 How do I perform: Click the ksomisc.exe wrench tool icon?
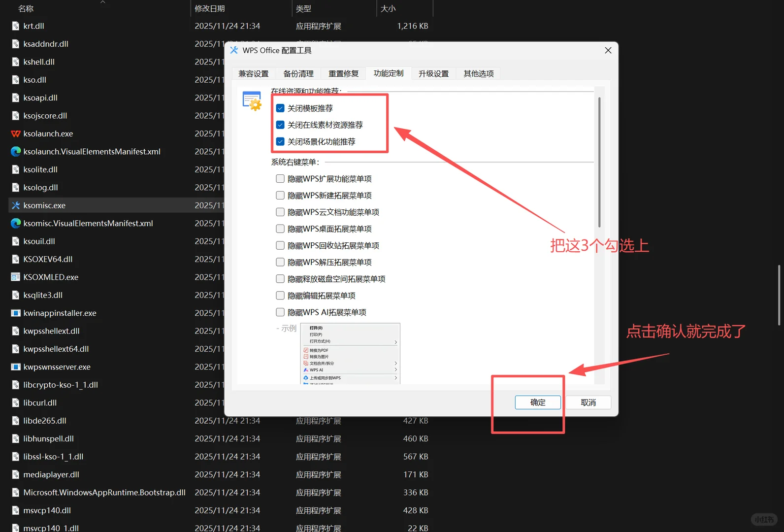coord(16,205)
